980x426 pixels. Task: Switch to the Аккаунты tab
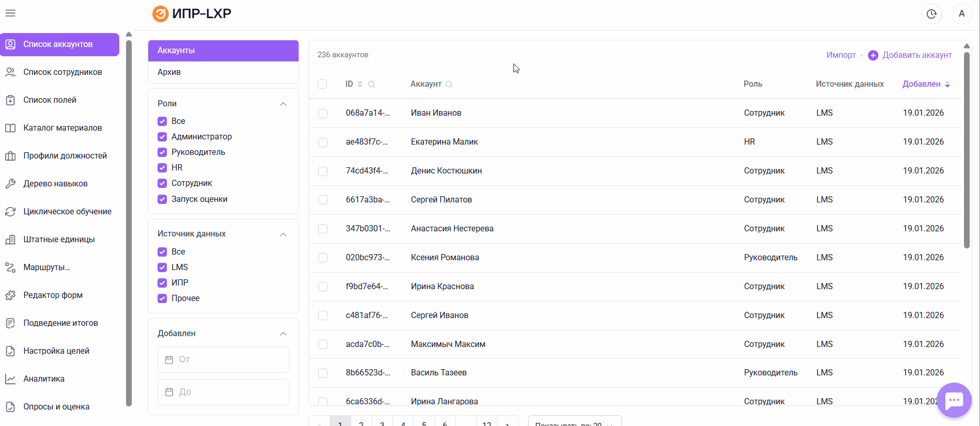coord(223,51)
